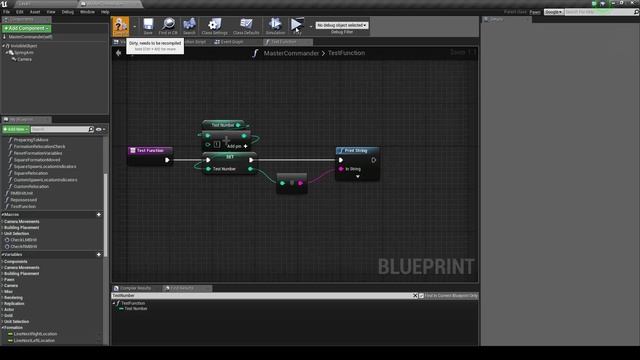Select SpringArm in the components tree
This screenshot has height=360, width=640.
click(x=24, y=53)
